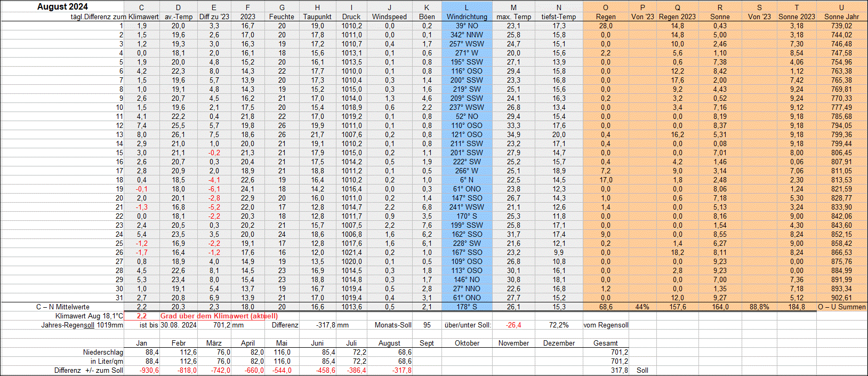This screenshot has width=868, height=376.
Task: Select Sonne Jahr value '902,61'
Action: pos(841,298)
